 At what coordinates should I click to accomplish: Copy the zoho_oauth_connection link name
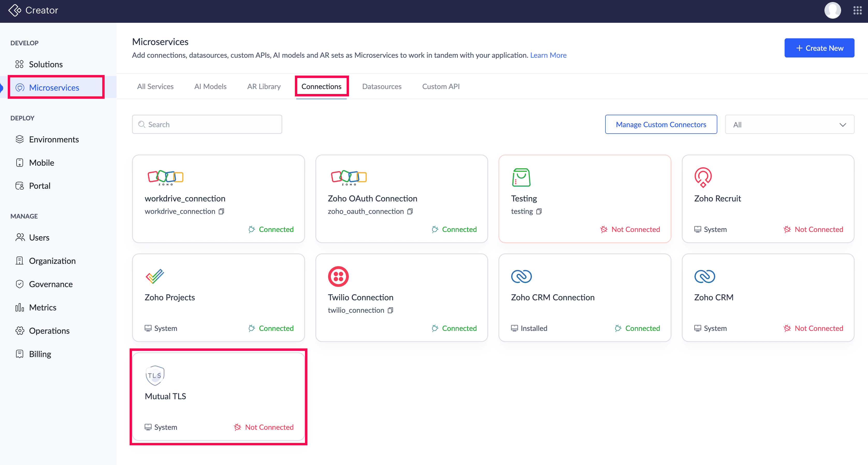(x=410, y=211)
